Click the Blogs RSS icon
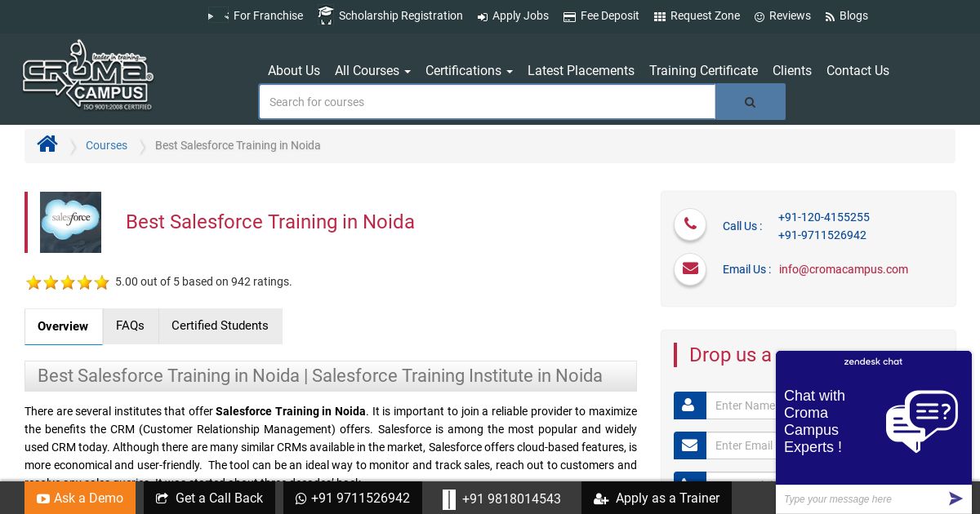This screenshot has width=980, height=514. pos(830,16)
